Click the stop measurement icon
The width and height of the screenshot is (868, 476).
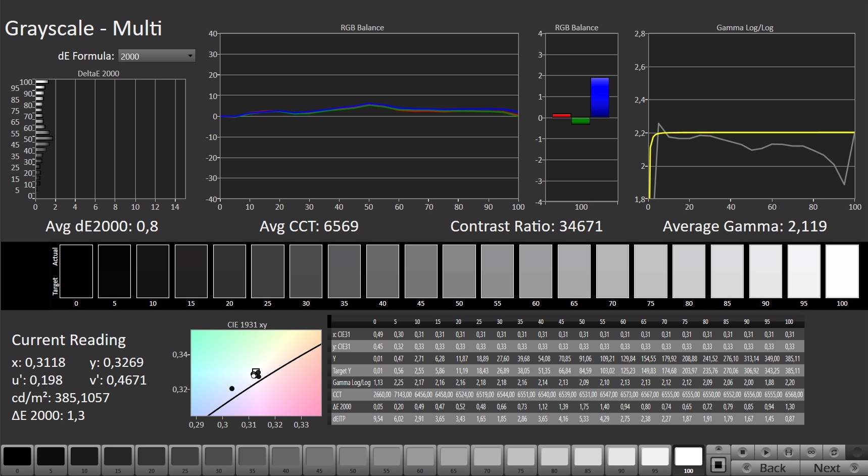pos(742,452)
